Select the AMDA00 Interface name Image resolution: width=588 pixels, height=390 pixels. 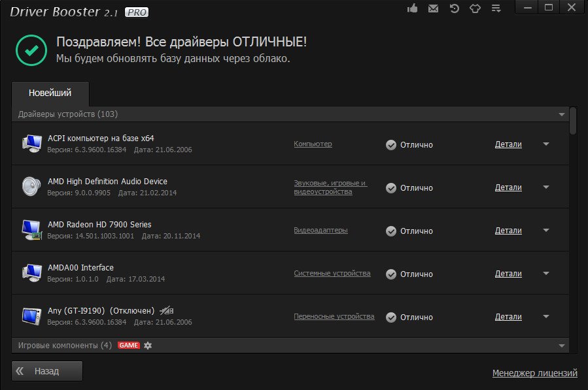80,267
